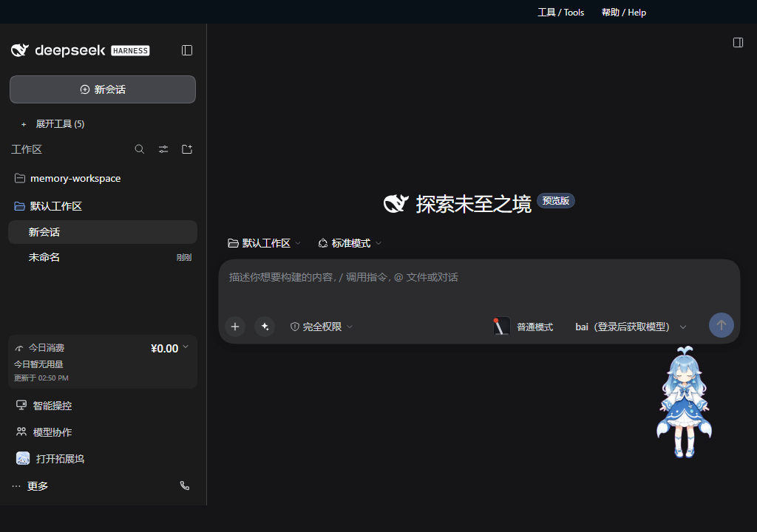Click the 今日消费 gauge icon
Screen dimensions: 757x532
(x=18, y=348)
